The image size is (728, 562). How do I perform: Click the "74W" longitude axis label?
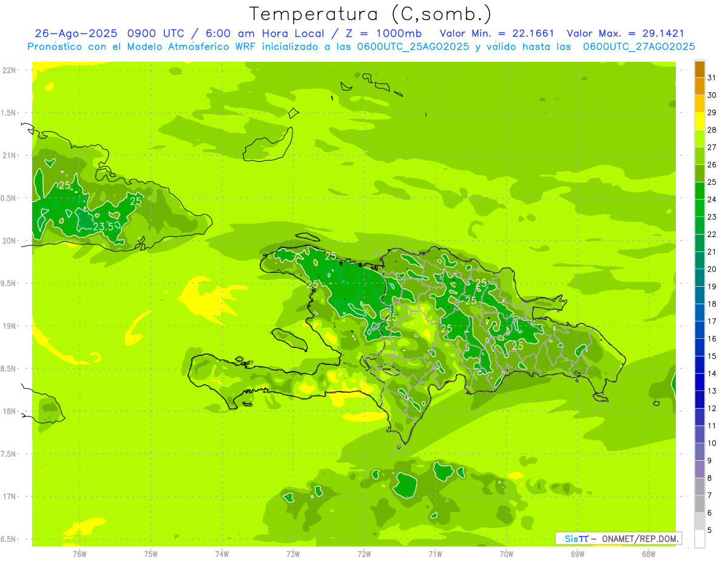[x=222, y=554]
